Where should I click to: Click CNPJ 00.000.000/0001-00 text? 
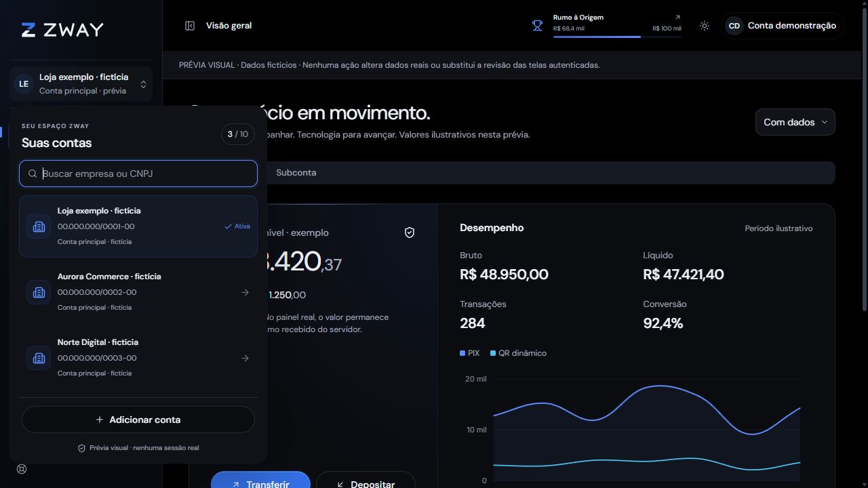pos(96,226)
